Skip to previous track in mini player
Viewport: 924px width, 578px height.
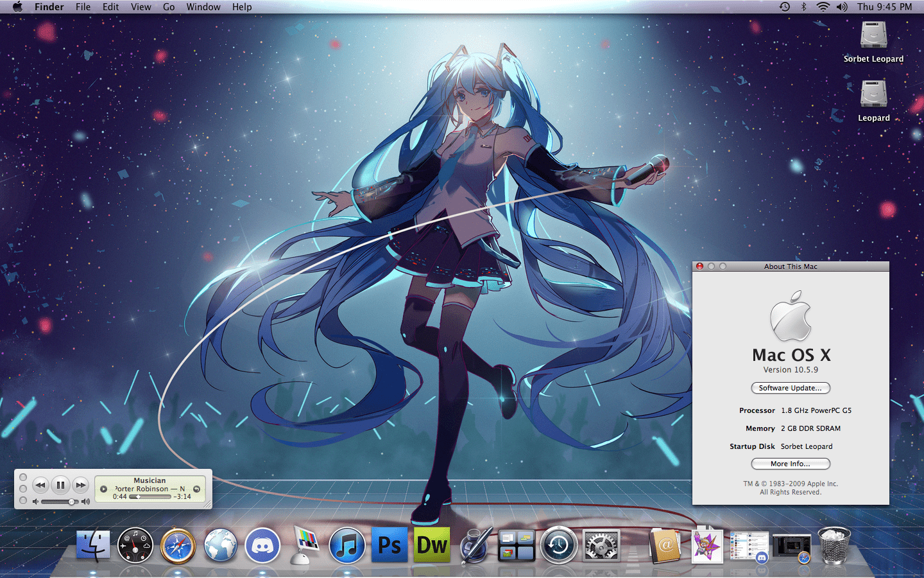pyautogui.click(x=40, y=485)
